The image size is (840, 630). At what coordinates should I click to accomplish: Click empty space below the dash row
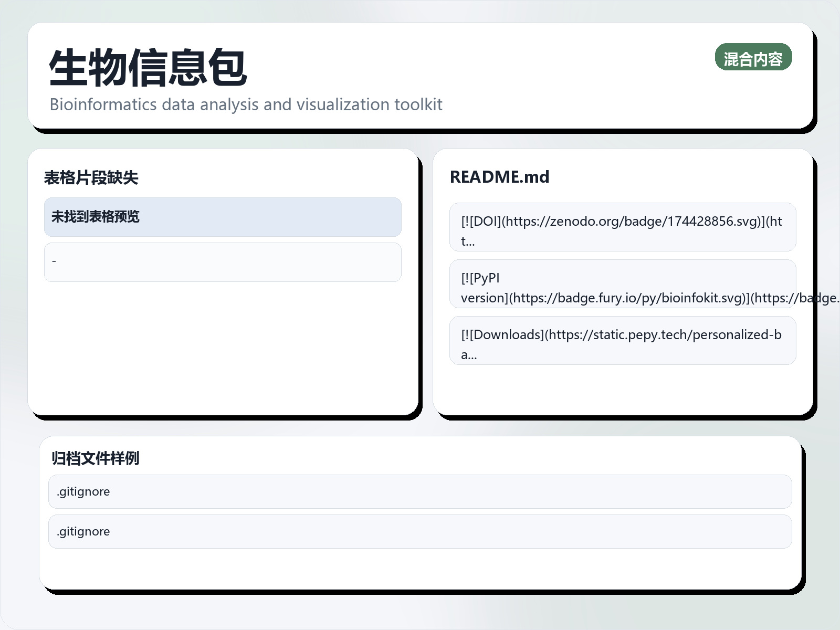pos(223,346)
